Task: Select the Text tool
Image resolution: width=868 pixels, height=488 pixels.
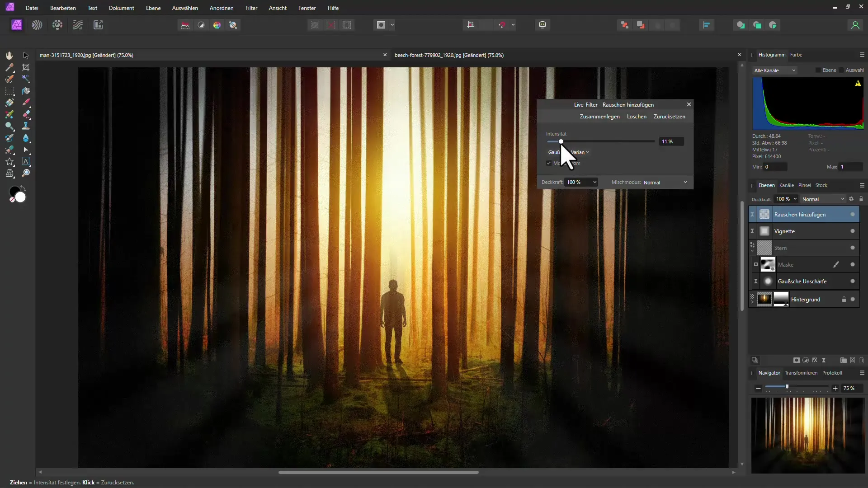Action: coord(26,162)
